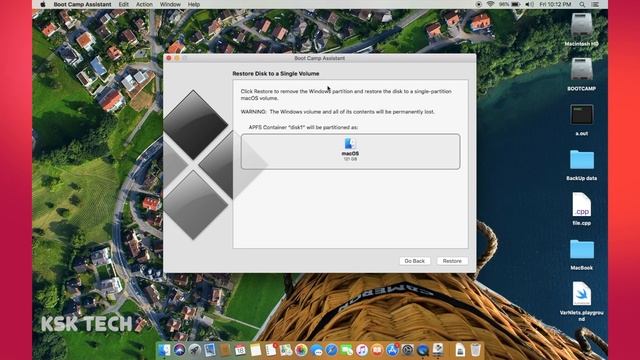Open the Window menu
Image resolution: width=640 pixels, height=360 pixels.
(170, 4)
